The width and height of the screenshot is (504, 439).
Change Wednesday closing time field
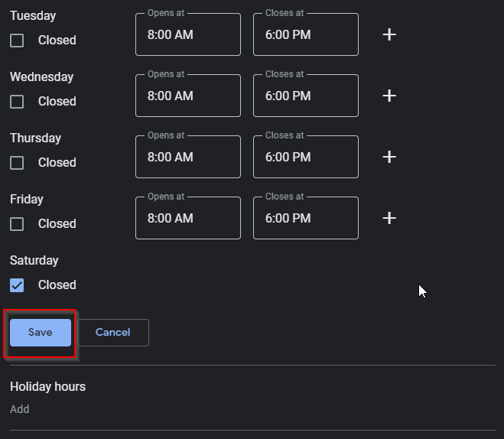point(306,96)
